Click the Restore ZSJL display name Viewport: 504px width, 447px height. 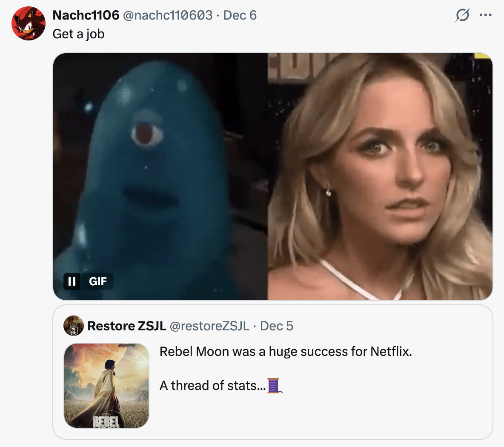coord(126,326)
